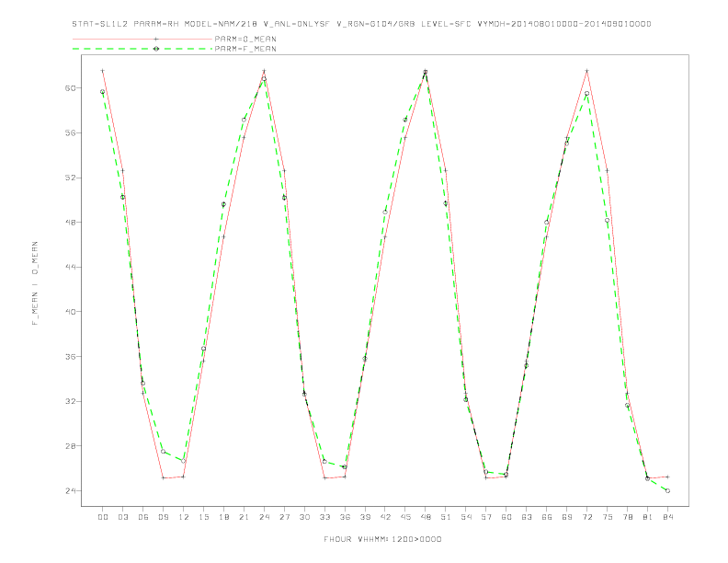Click the x-axis forecast hour label 15
The width and height of the screenshot is (728, 563).
[203, 517]
